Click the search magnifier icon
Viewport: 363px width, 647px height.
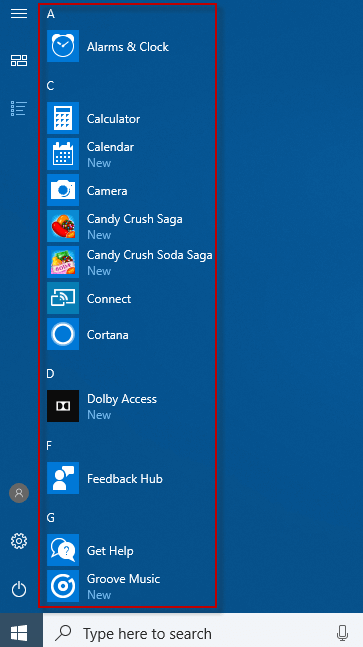point(63,633)
